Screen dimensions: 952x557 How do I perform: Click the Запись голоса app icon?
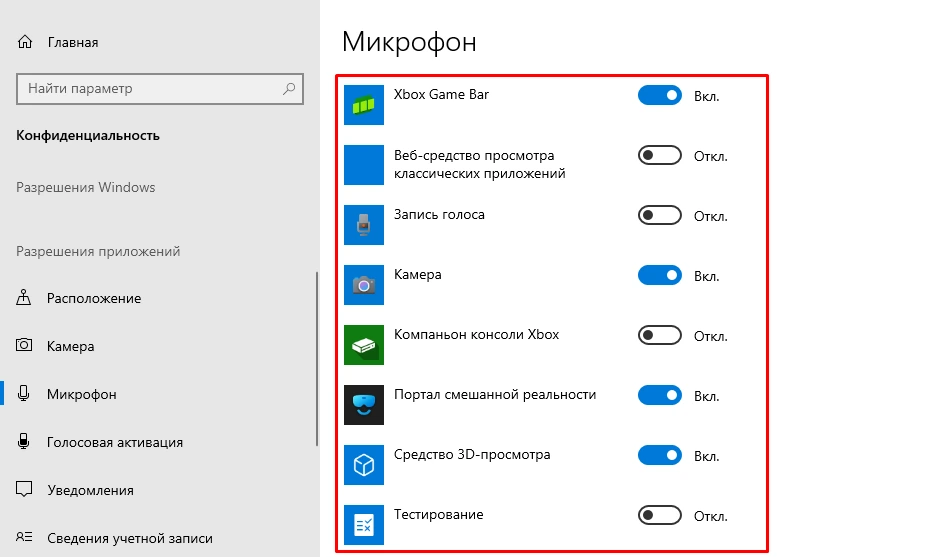tap(364, 225)
